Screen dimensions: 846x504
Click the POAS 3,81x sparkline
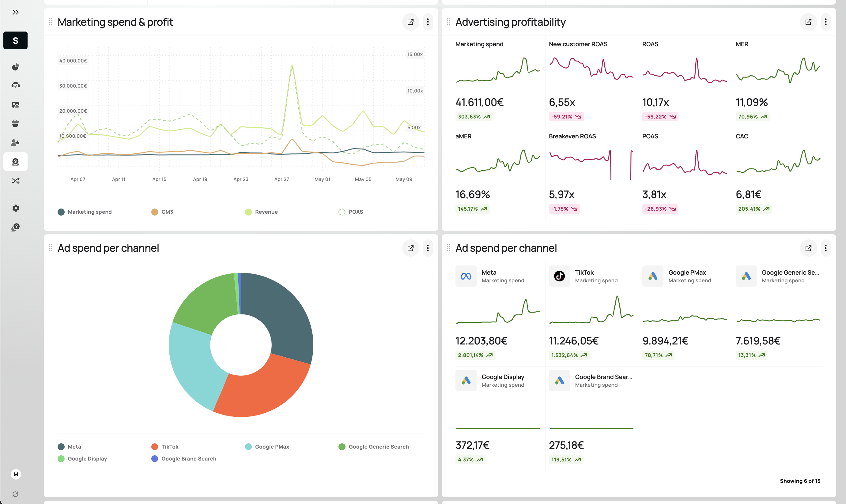685,163
